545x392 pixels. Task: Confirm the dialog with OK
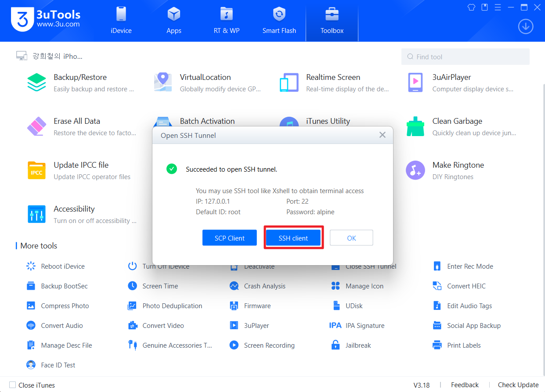[351, 238]
